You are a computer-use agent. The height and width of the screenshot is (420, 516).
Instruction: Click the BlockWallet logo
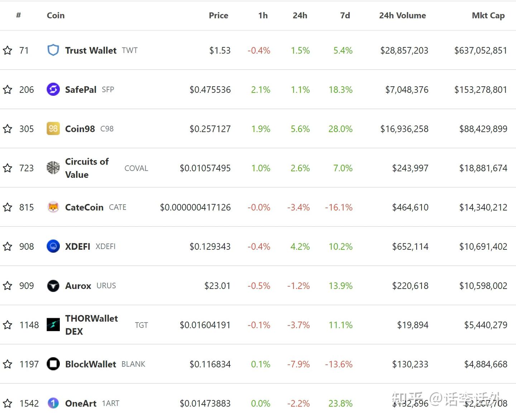pos(53,364)
